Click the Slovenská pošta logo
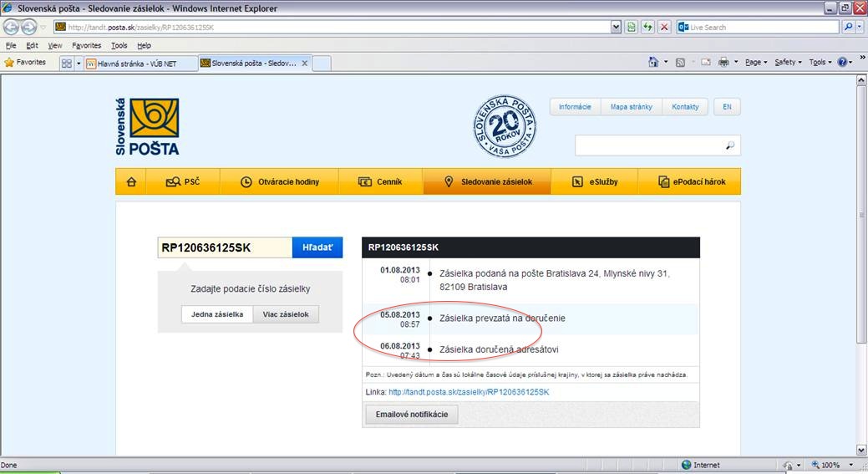The width and height of the screenshot is (868, 474). (x=148, y=127)
